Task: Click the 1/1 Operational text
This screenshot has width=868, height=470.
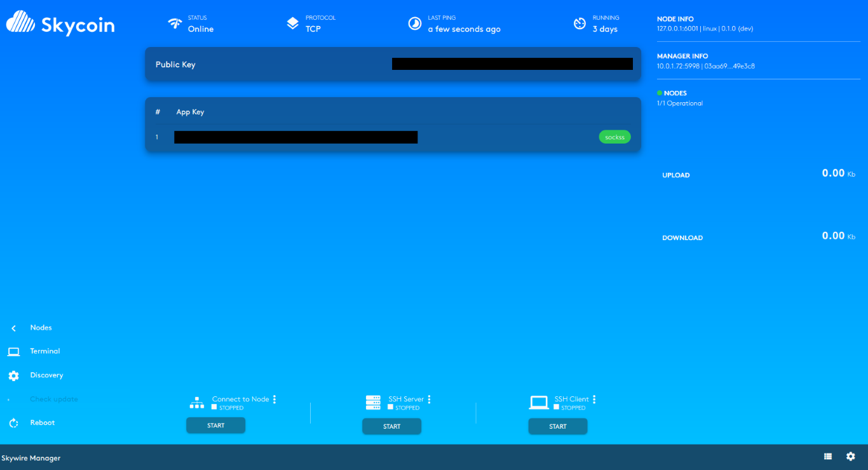Action: [x=680, y=104]
